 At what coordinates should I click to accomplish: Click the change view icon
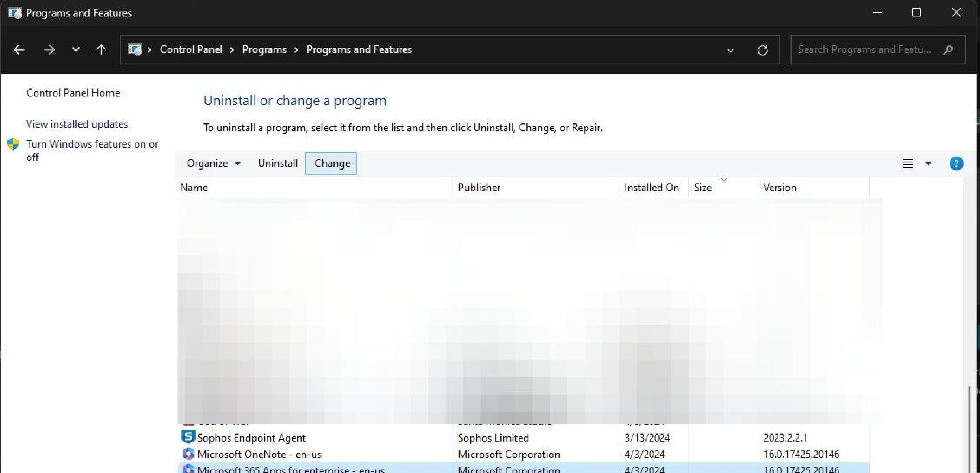[908, 164]
